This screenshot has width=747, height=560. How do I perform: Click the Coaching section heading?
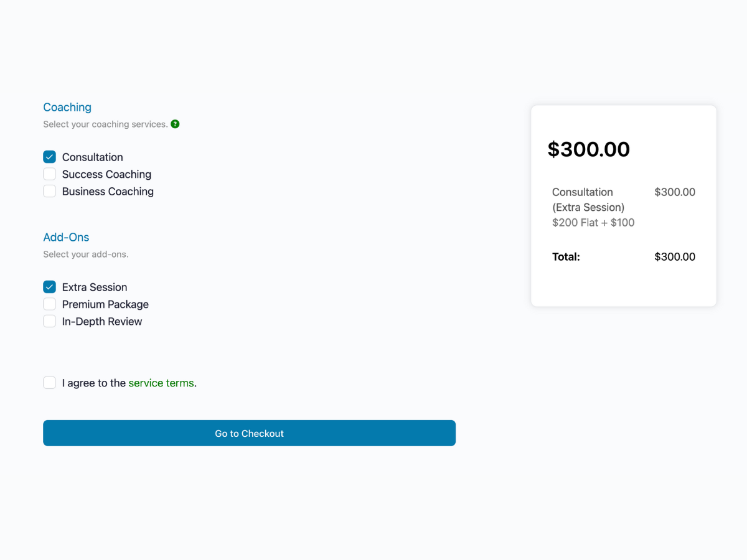tap(67, 107)
